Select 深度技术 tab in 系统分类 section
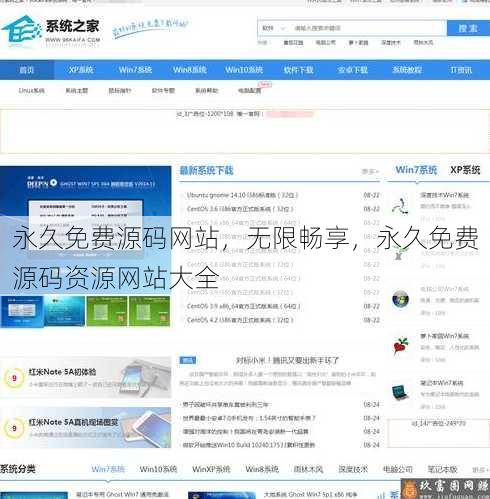This screenshot has height=499, width=490. pyautogui.click(x=353, y=469)
